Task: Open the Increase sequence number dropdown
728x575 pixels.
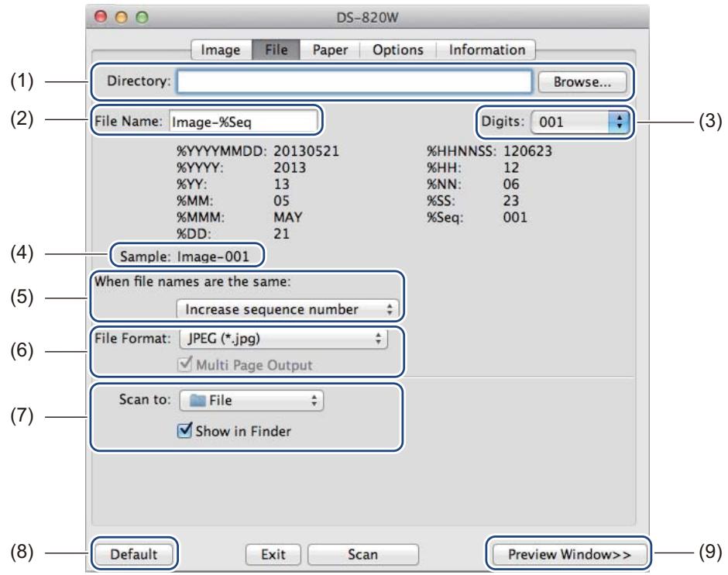Action: [x=287, y=309]
